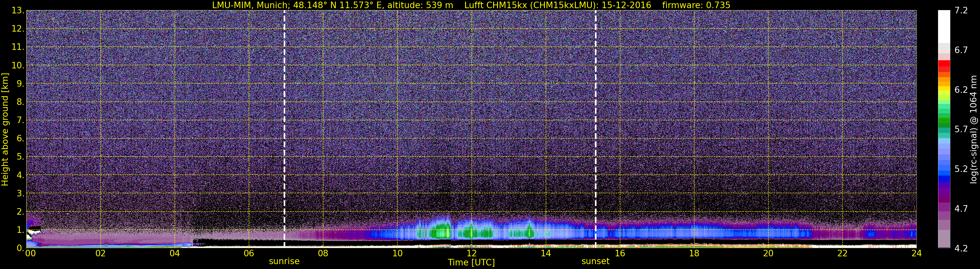Click y-axis tick label '9.'
The width and height of the screenshot is (980, 269).
click(20, 84)
